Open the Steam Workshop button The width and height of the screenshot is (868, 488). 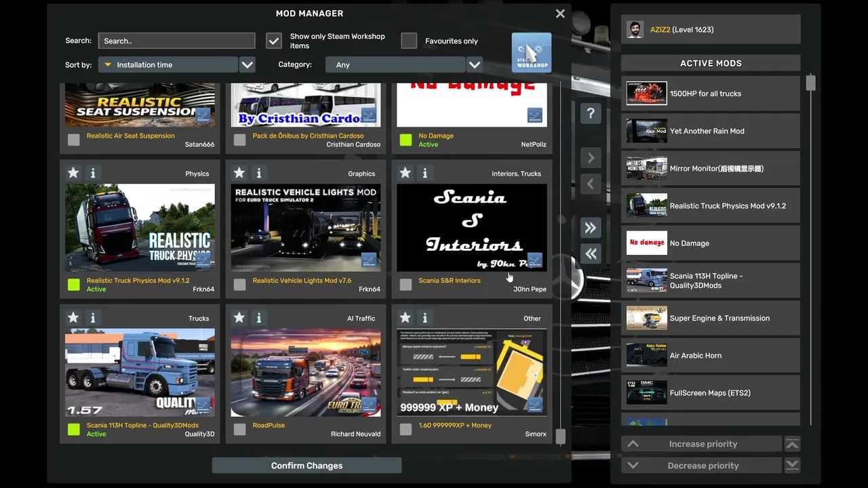[x=532, y=52]
